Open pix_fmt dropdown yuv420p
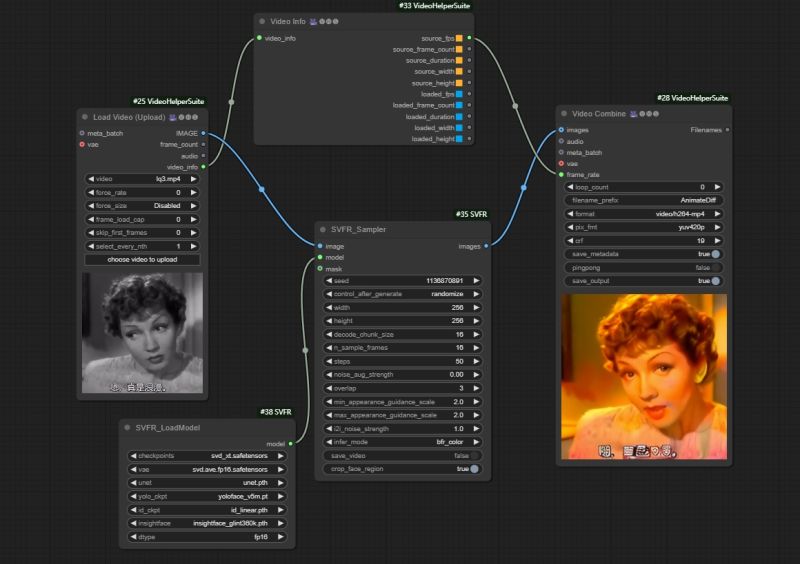This screenshot has width=800, height=564. click(x=643, y=227)
